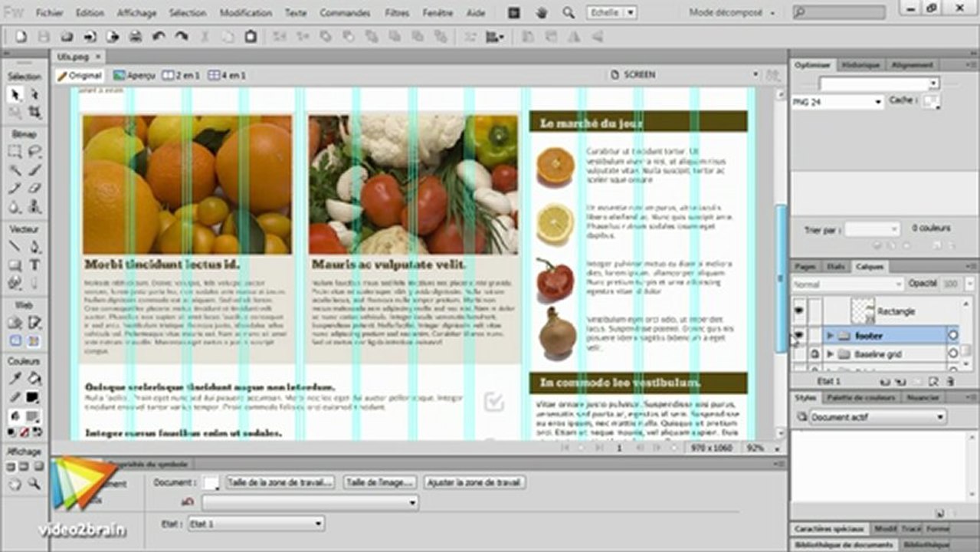This screenshot has height=552, width=980.
Task: Select the Eyedropper tool
Action: [15, 378]
